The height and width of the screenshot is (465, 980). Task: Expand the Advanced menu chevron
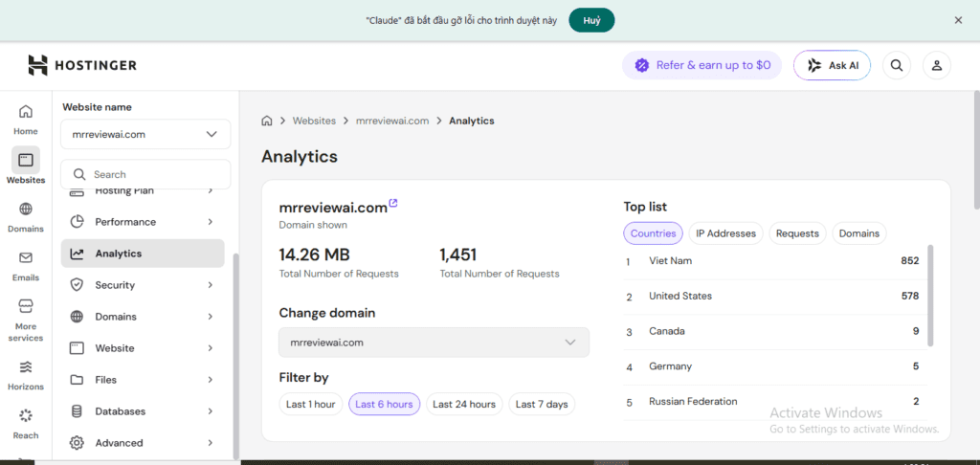click(x=211, y=442)
